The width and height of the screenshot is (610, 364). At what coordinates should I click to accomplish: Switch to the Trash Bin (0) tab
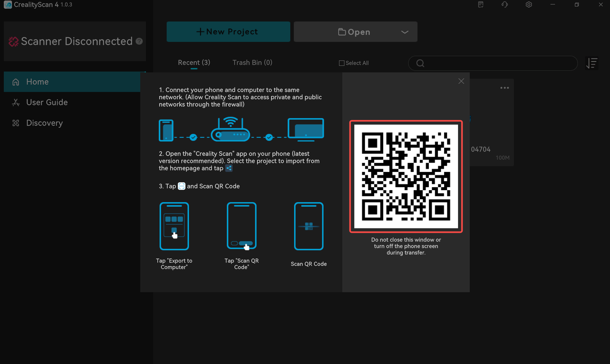click(x=253, y=62)
